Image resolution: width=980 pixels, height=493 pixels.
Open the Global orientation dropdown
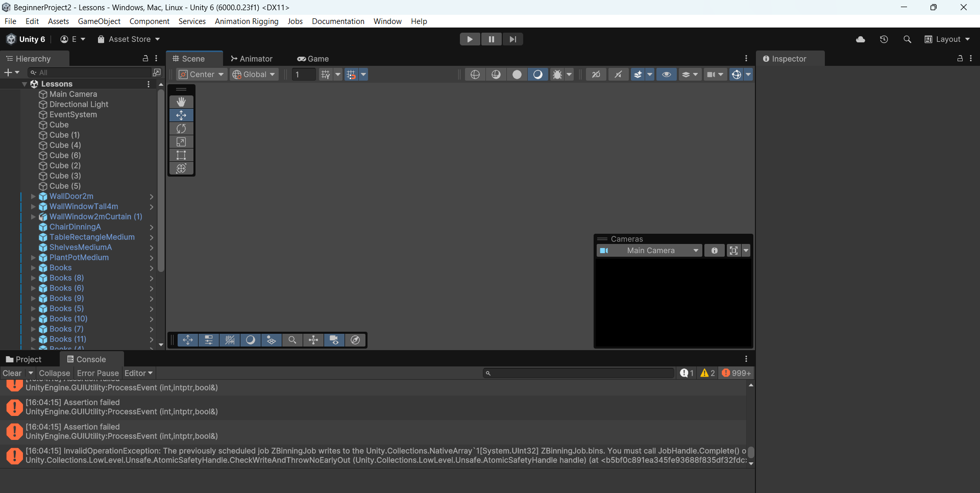[254, 74]
